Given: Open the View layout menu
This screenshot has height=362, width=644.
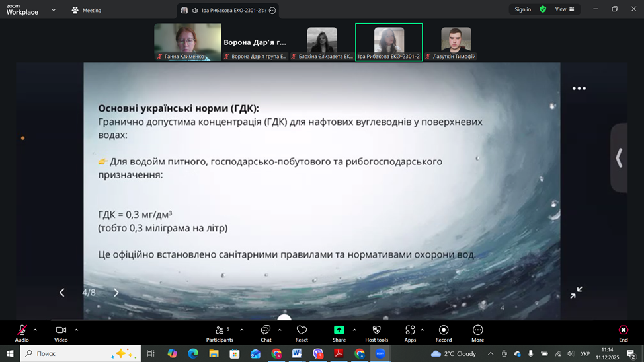Looking at the screenshot, I should tap(565, 9).
